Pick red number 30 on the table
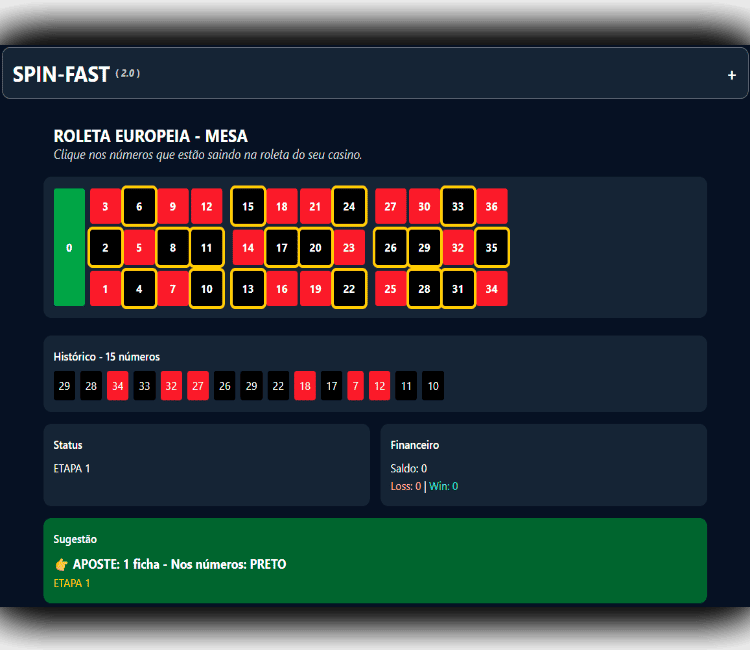 [x=424, y=206]
